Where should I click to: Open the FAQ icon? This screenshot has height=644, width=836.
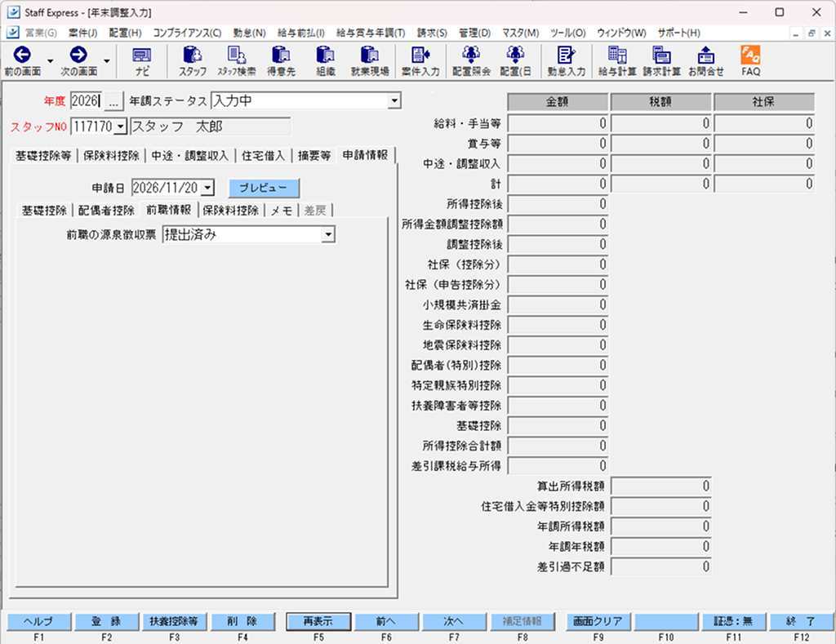click(x=751, y=60)
